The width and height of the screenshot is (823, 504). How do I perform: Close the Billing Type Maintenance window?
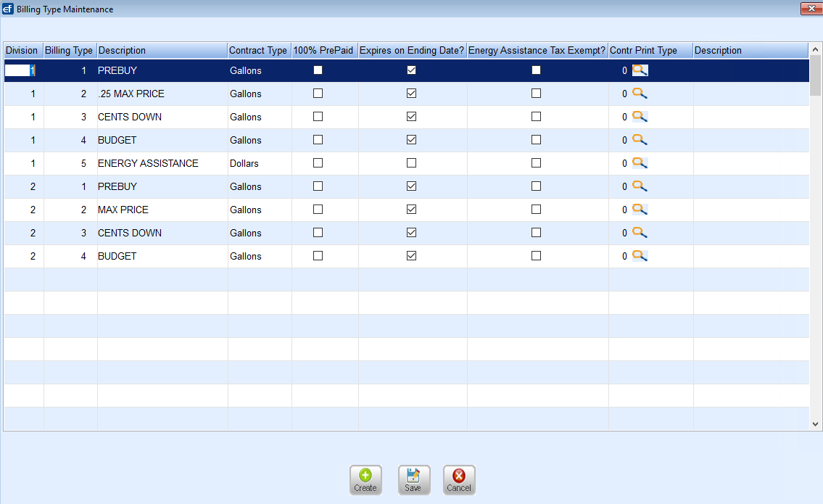(x=811, y=9)
